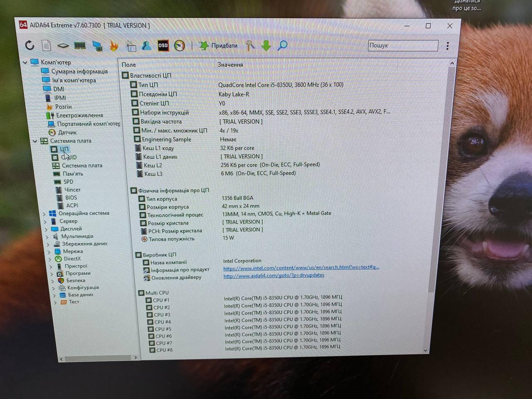Expand the Мультимедіа tree node
Screen dimensions: 532x399
(47, 237)
